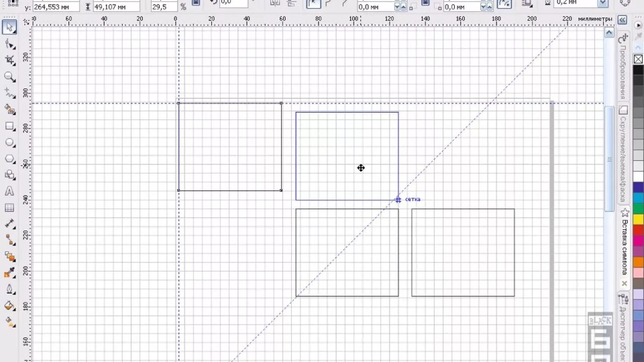This screenshot has width=644, height=362.
Task: Select the Polygon tool
Action: point(9,159)
